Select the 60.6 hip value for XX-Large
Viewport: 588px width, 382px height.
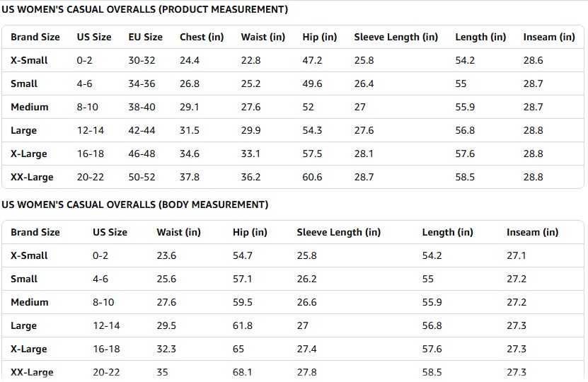tap(312, 177)
